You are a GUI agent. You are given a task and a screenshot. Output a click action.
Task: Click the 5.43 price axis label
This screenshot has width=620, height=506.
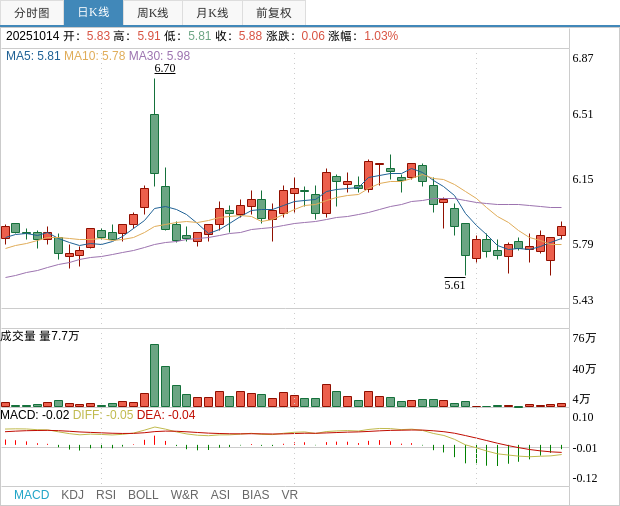pos(583,300)
